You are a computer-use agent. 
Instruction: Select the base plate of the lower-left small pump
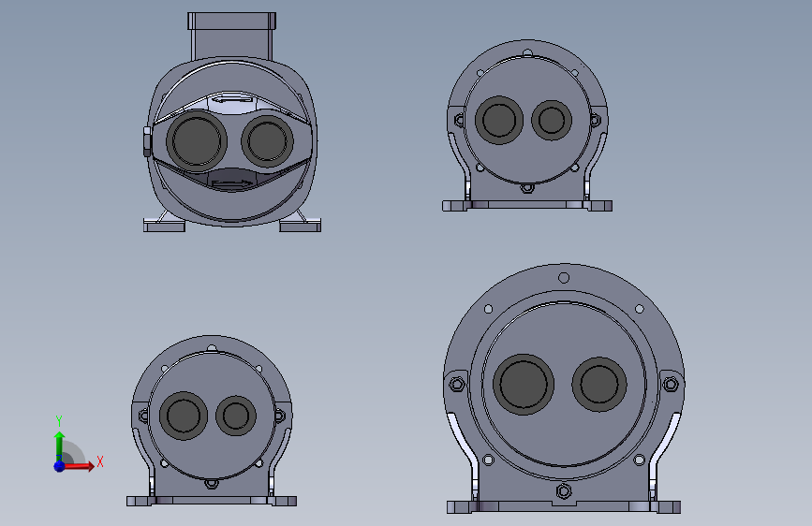pyautogui.click(x=212, y=501)
